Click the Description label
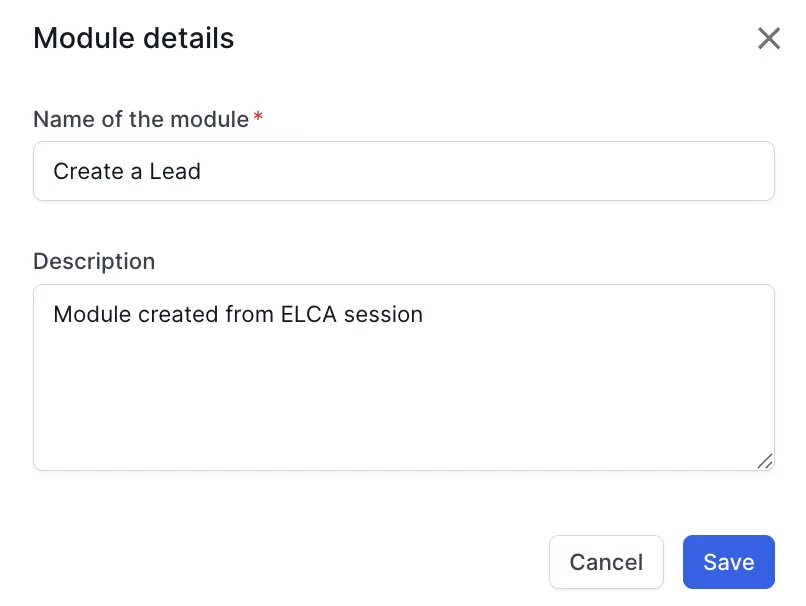 coord(94,261)
